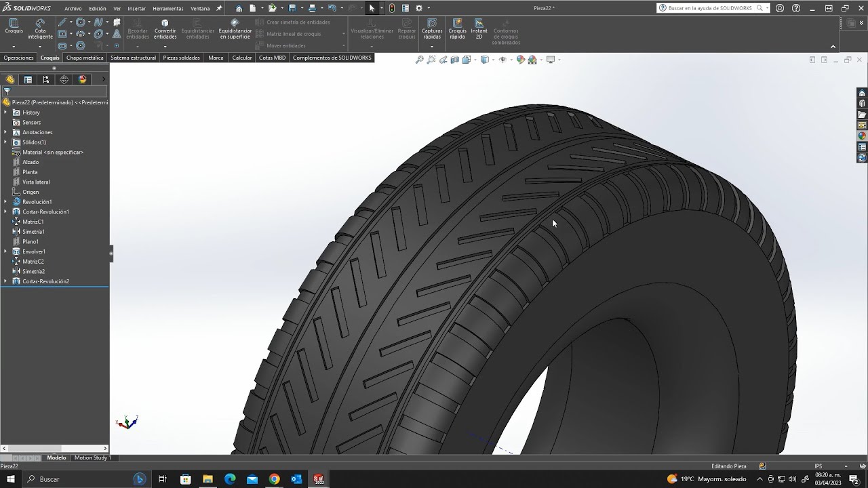Click the Undo icon
This screenshot has width=868, height=488.
click(x=332, y=8)
